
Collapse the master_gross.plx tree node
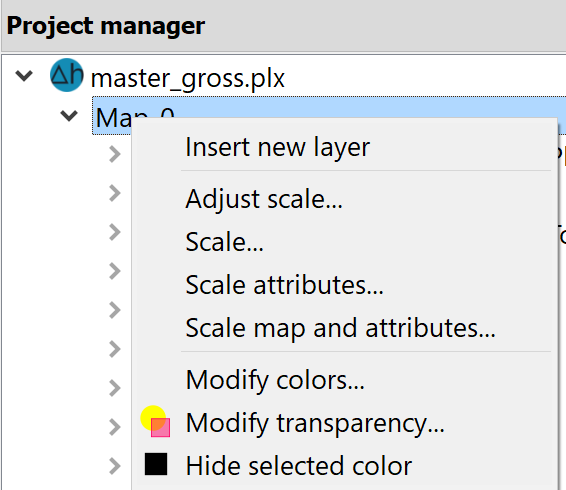(x=24, y=76)
